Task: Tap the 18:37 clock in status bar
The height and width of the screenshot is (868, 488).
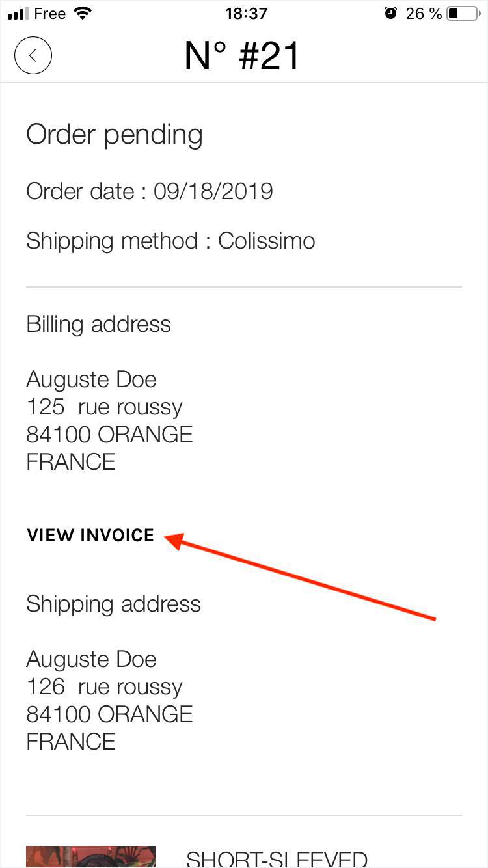Action: pos(246,13)
